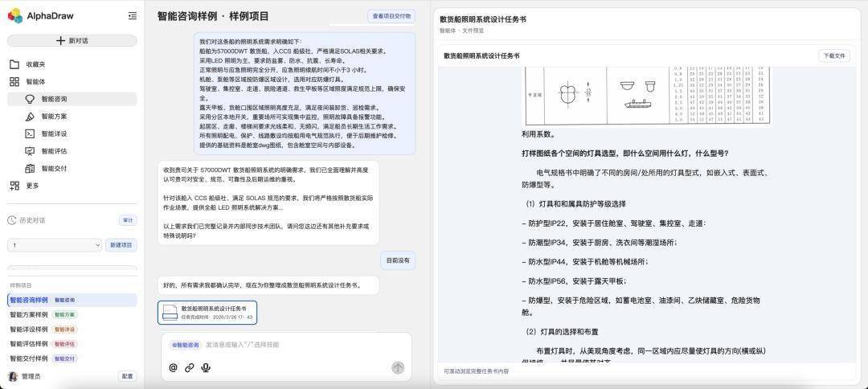868x389 pixels.
Task: Click the link attachment icon in the message box
Action: pyautogui.click(x=190, y=367)
